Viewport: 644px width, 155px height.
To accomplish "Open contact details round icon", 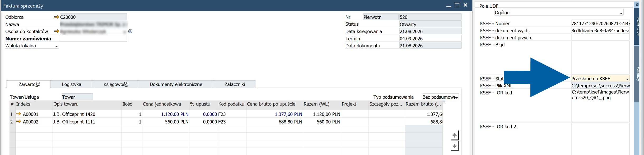I will tap(130, 31).
